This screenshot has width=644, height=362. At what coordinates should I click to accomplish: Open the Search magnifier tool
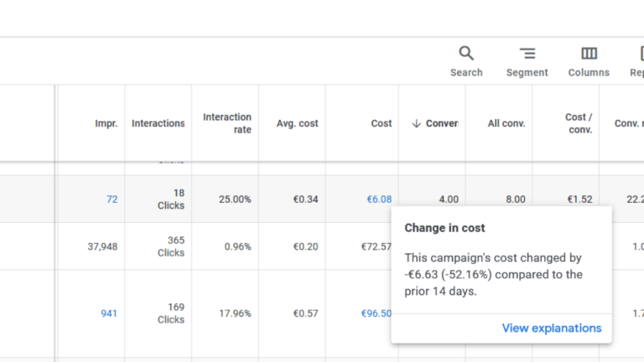(x=466, y=61)
